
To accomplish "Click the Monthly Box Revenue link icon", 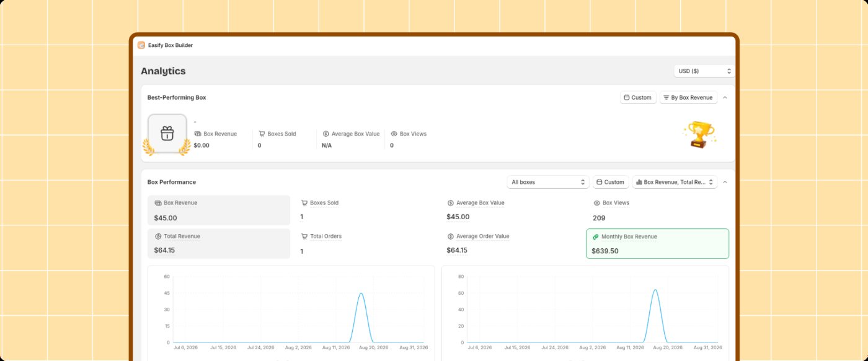I will (x=596, y=237).
